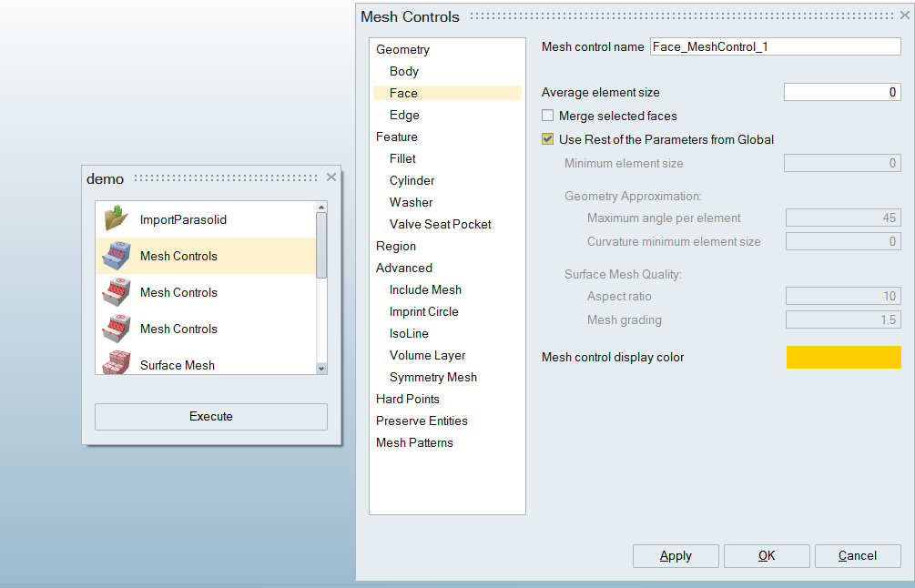
Task: Enable Merge selected faces checkbox
Action: (548, 116)
